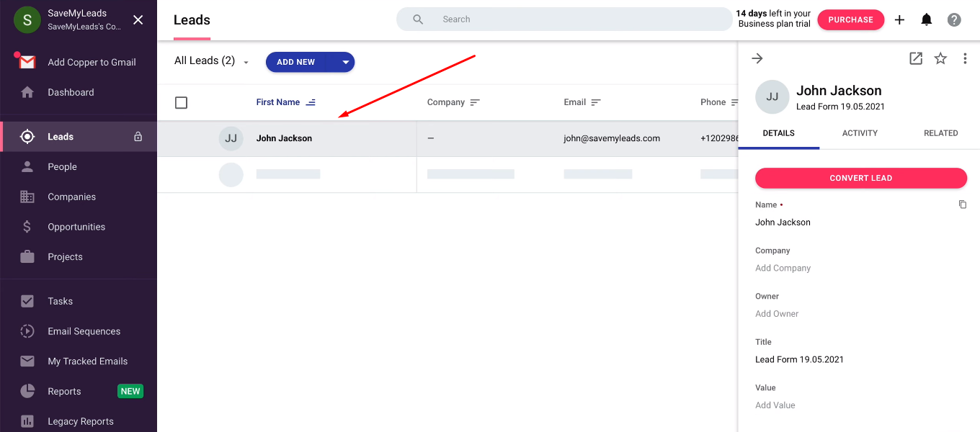Click the Email Sequences play icon
Viewport: 980px width, 432px height.
[x=27, y=331]
